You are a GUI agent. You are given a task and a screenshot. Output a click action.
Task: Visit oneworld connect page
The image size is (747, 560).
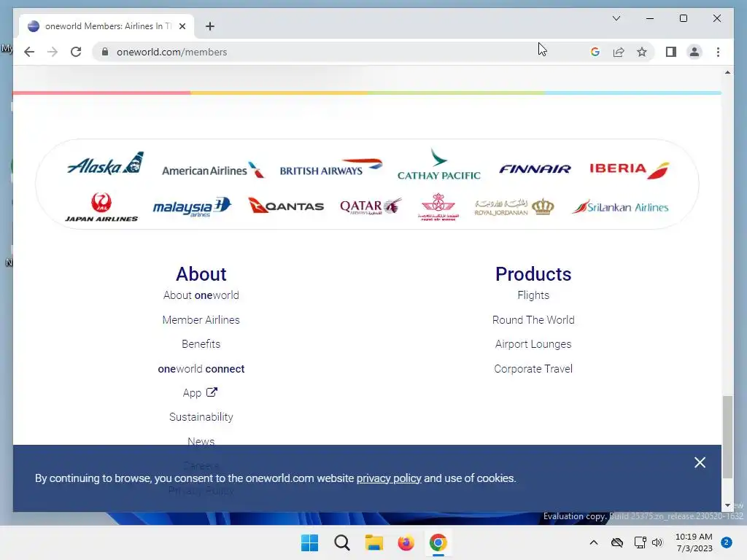coord(201,368)
